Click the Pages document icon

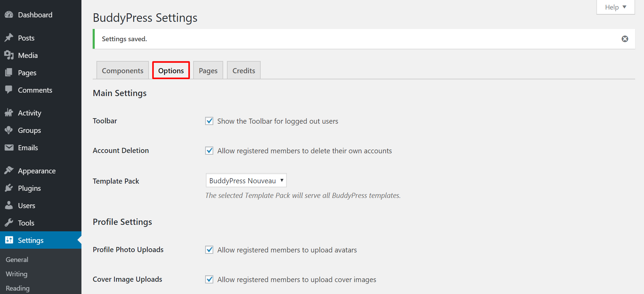click(x=9, y=73)
